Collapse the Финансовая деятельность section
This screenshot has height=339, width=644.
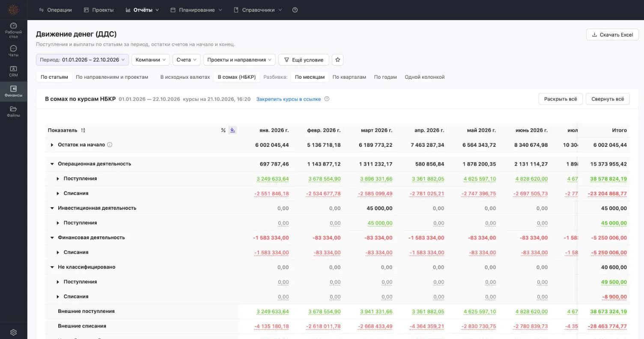(52, 238)
